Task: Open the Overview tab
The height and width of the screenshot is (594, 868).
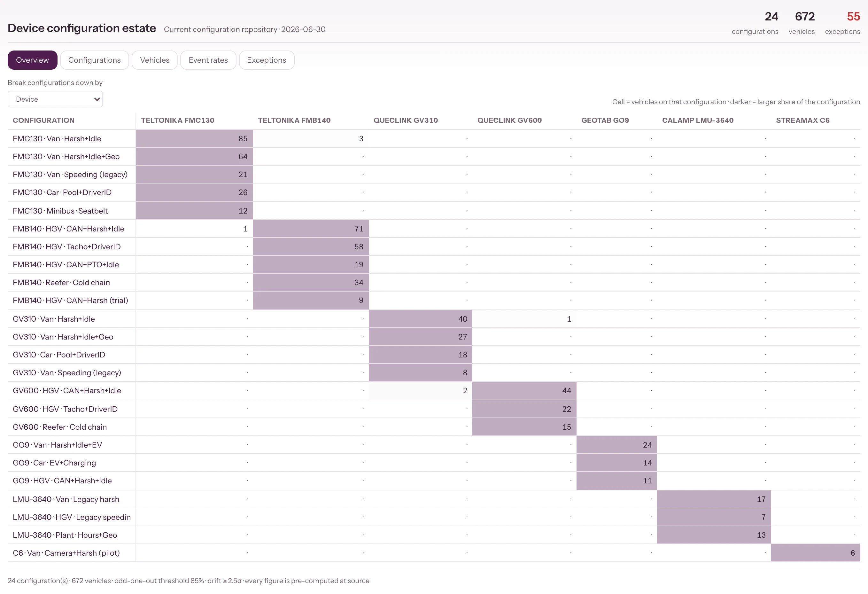Action: (33, 60)
